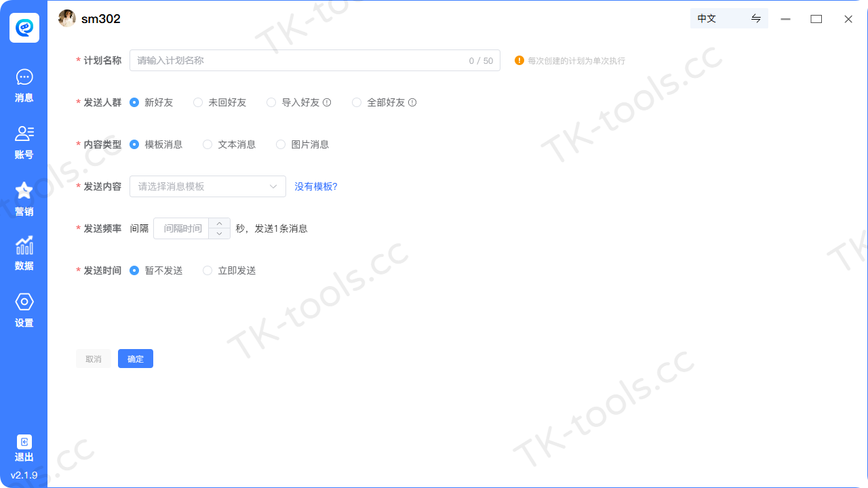This screenshot has height=488, width=868.
Task: Click the app logo in the sidebar
Action: 24,28
